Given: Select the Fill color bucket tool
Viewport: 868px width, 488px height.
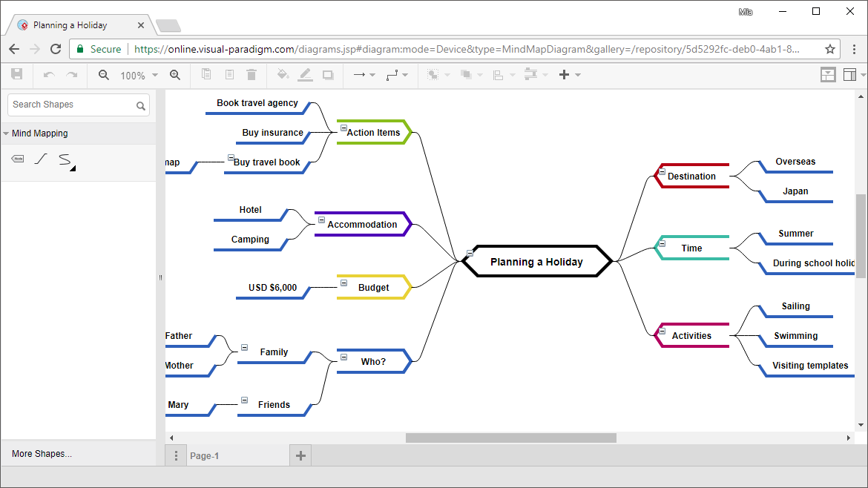Looking at the screenshot, I should [283, 74].
